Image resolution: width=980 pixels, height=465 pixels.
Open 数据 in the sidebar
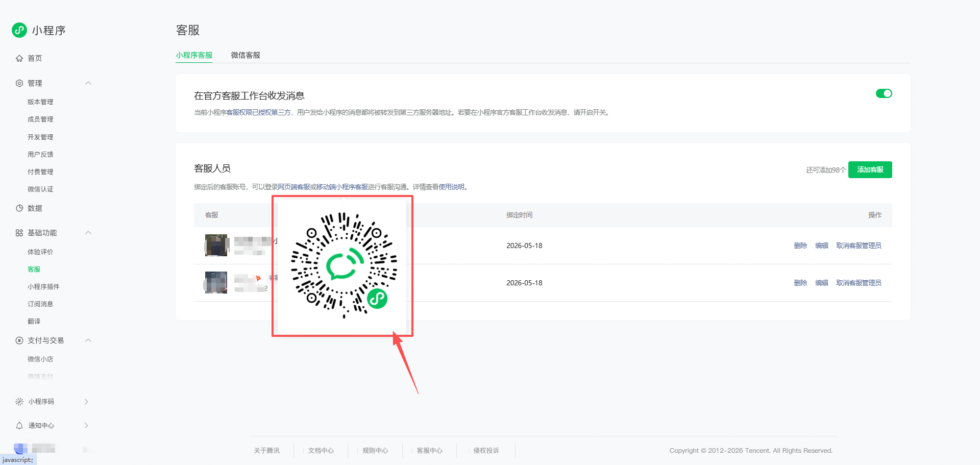tap(35, 208)
